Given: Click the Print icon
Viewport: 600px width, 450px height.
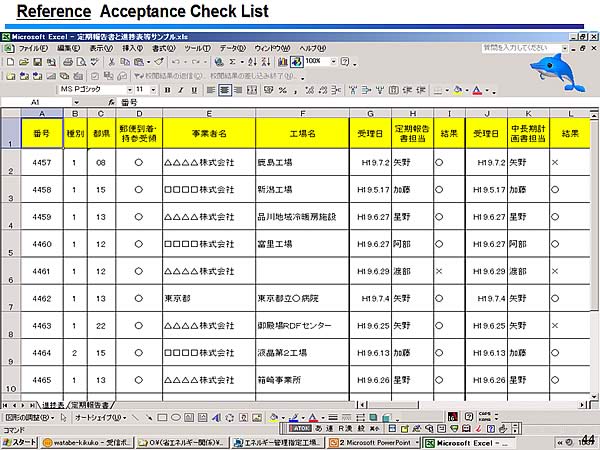Looking at the screenshot, I should 68,62.
